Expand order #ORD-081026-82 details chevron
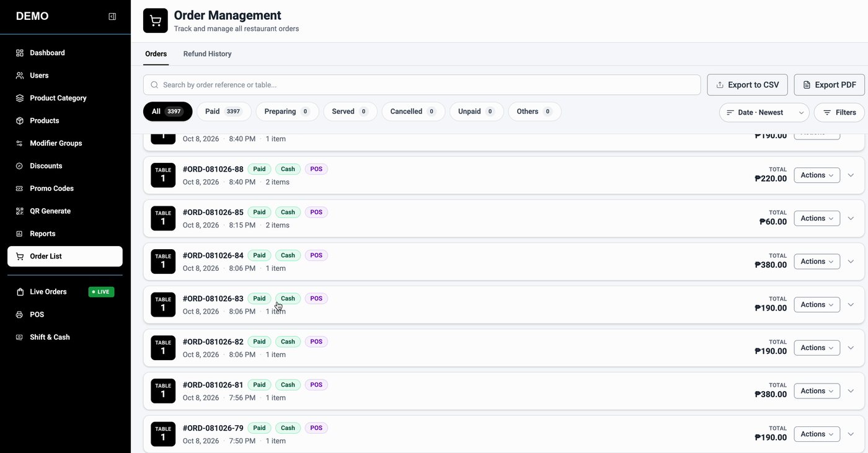The image size is (868, 453). 851,348
